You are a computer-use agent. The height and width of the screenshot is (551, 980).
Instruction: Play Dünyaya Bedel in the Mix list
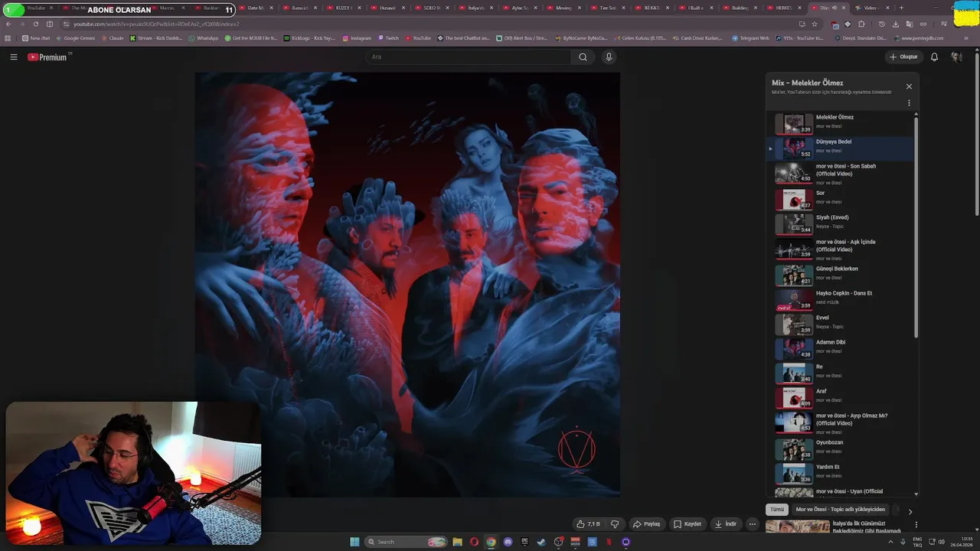coord(841,148)
